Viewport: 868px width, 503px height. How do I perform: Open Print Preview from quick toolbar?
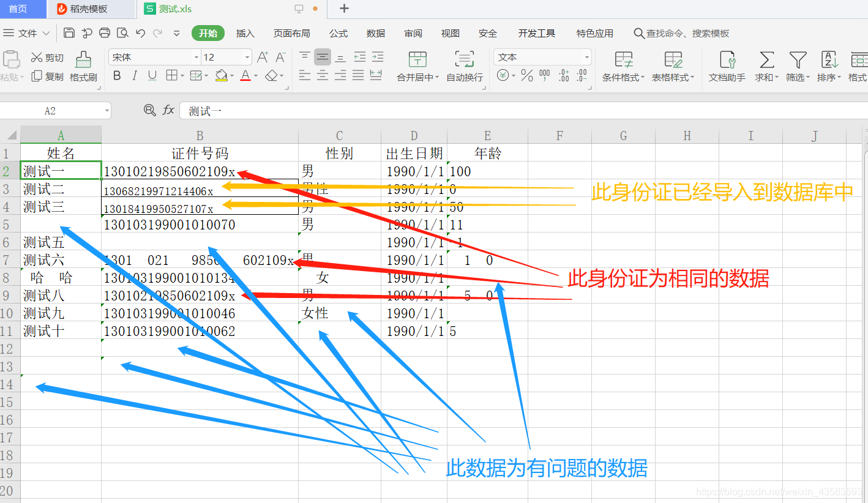pos(123,33)
